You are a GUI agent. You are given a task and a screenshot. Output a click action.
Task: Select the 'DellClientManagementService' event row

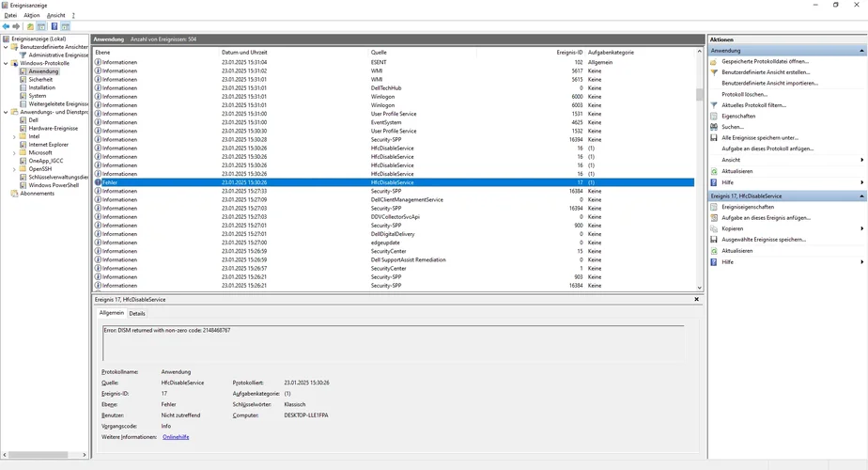[394, 199]
